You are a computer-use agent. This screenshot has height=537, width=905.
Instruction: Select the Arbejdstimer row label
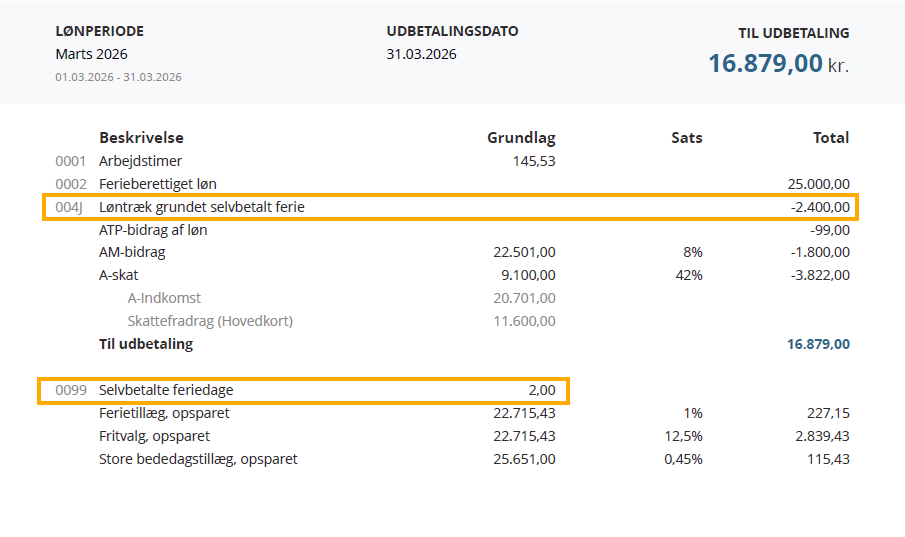[140, 161]
